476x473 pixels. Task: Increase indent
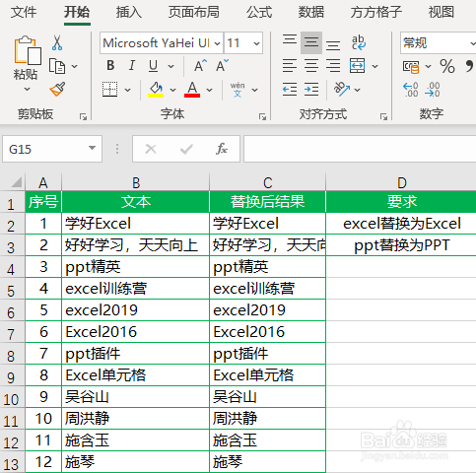(x=311, y=90)
